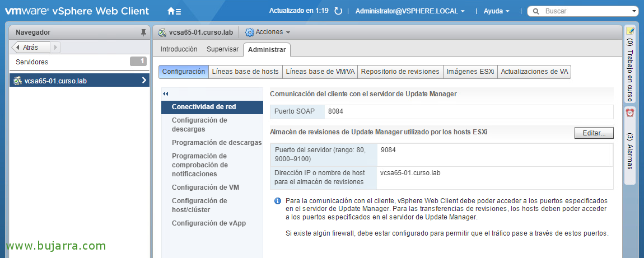Open the Administrator@VSPHERE.LOCAL user menu
This screenshot has width=644, height=258.
pos(410,11)
